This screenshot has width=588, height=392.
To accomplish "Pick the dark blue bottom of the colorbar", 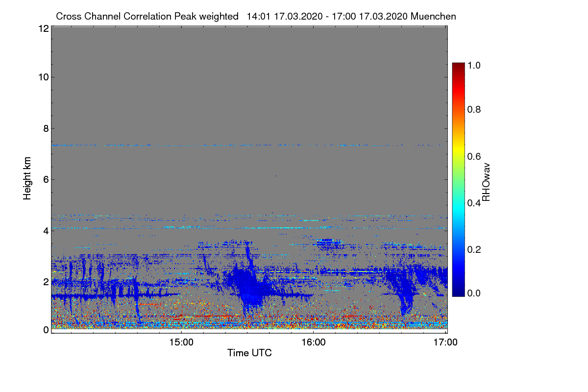I will tap(458, 294).
